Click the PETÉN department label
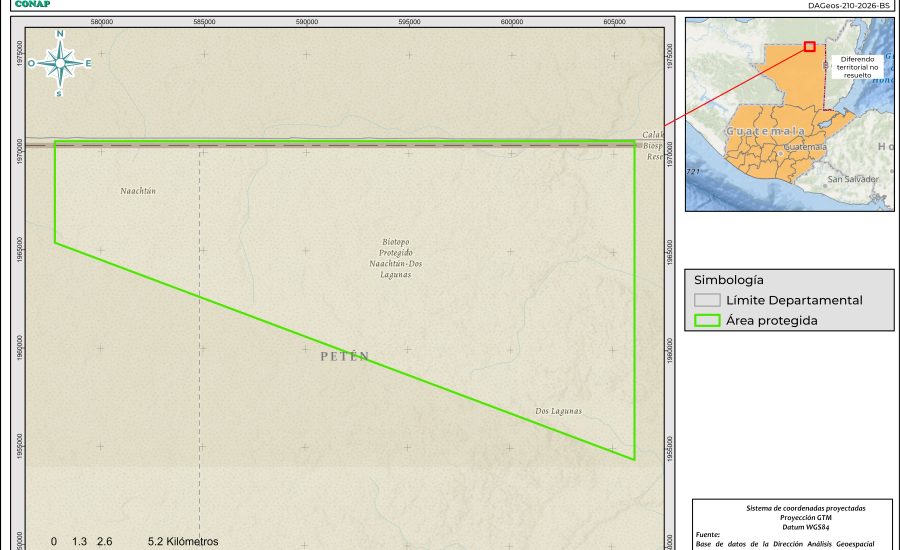 tap(345, 356)
